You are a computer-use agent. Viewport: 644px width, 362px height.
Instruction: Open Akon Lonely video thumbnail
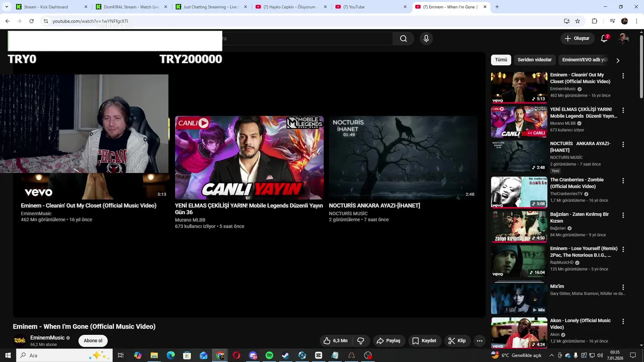[x=519, y=333]
